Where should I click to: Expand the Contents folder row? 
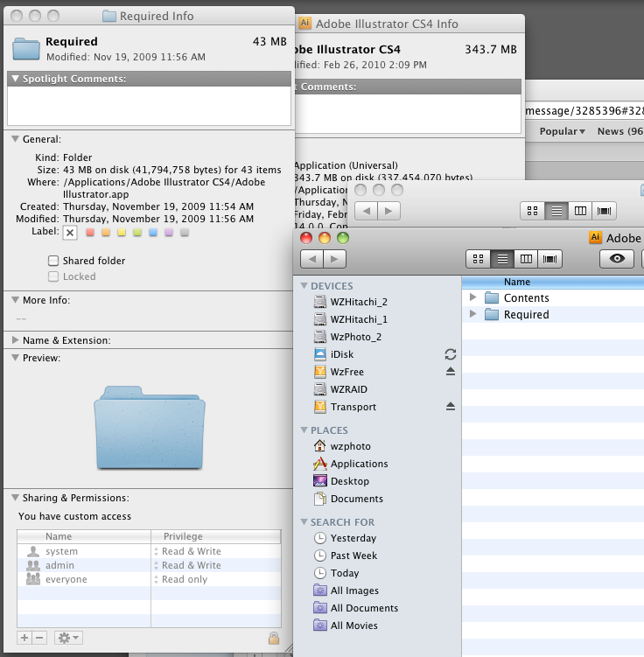click(x=473, y=297)
